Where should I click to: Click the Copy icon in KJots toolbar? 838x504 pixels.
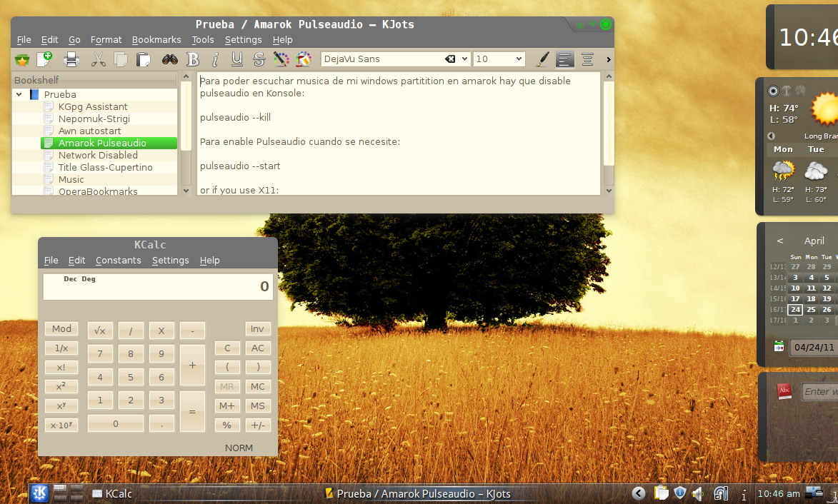[121, 59]
